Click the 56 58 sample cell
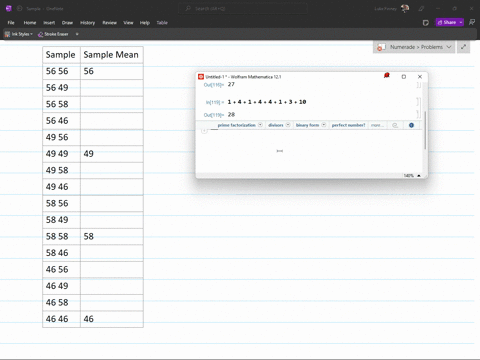This screenshot has width=480, height=360. [61, 104]
